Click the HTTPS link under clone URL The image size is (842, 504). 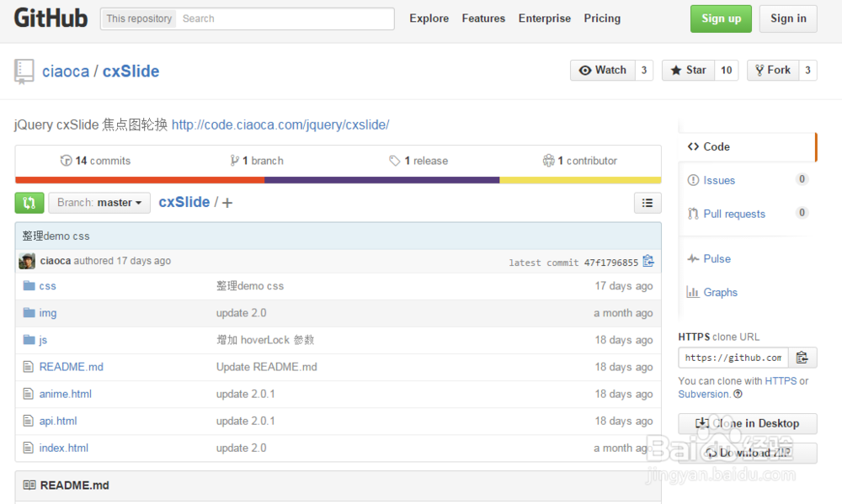click(x=781, y=381)
